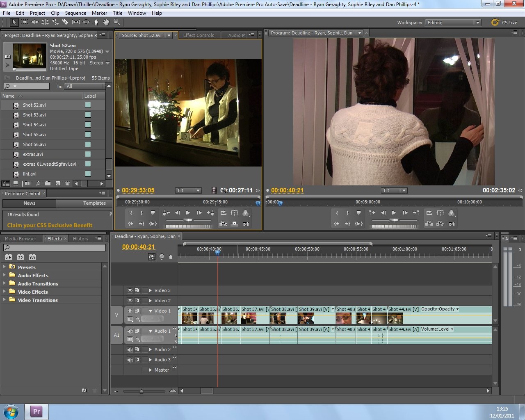Step forward one frame in Program monitor
Screen dimensions: 525x420
(x=405, y=213)
